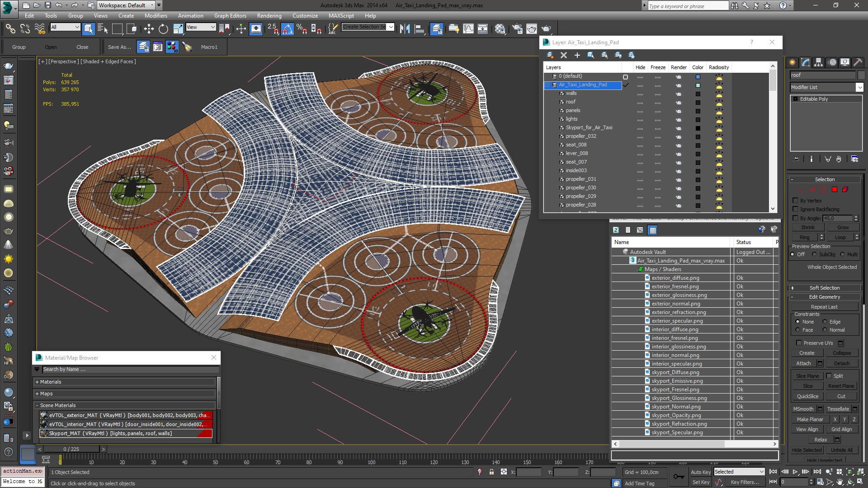
Task: Check the Preserve UVs option
Action: coord(799,343)
